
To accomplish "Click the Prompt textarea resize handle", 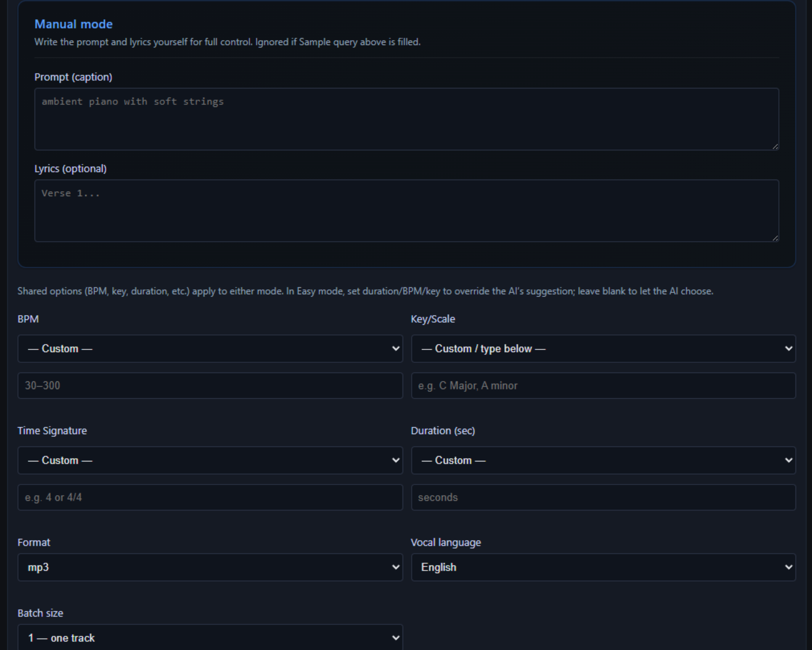I will tap(775, 147).
